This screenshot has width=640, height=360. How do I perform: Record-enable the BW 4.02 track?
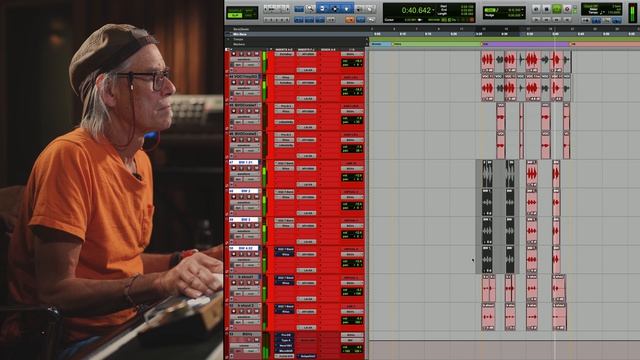click(233, 254)
